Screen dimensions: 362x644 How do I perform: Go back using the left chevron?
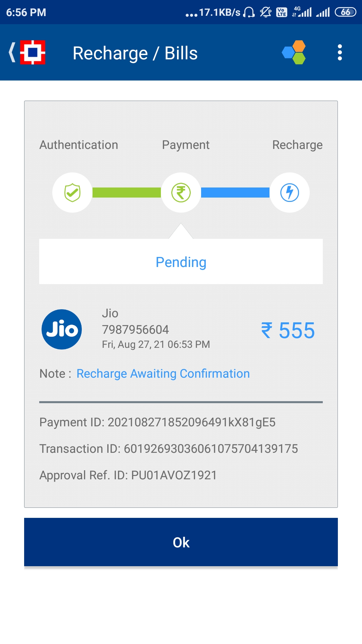click(x=12, y=52)
